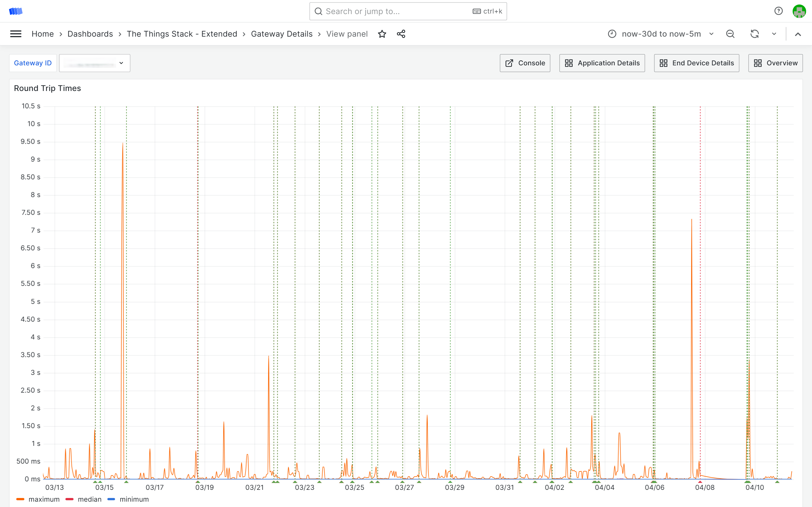Go to Dashboards breadcrumb
The width and height of the screenshot is (812, 507).
[90, 34]
